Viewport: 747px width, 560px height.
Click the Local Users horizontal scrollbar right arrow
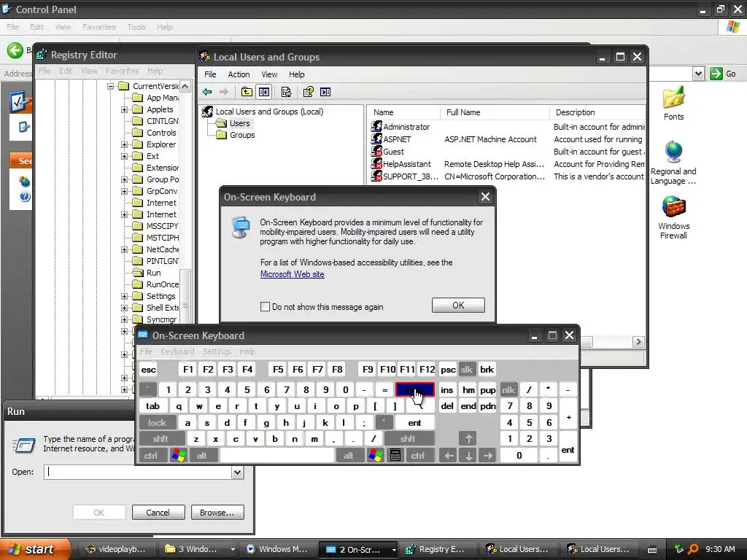(638, 342)
